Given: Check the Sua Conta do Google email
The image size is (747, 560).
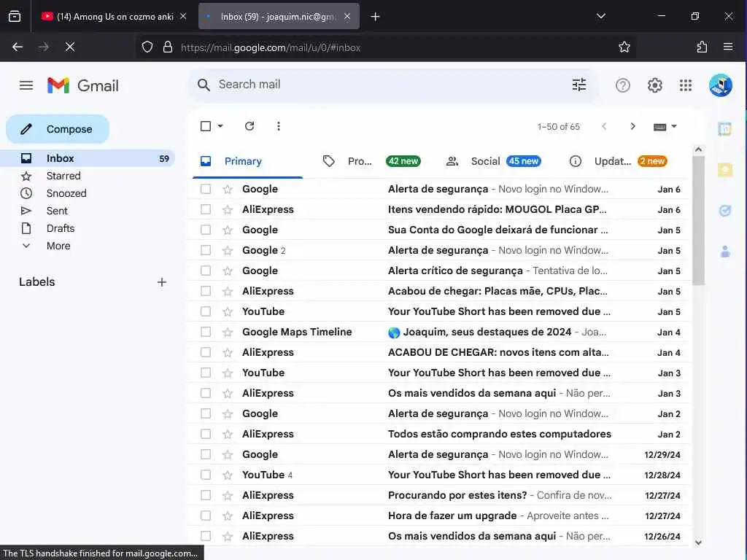Looking at the screenshot, I should tap(206, 230).
